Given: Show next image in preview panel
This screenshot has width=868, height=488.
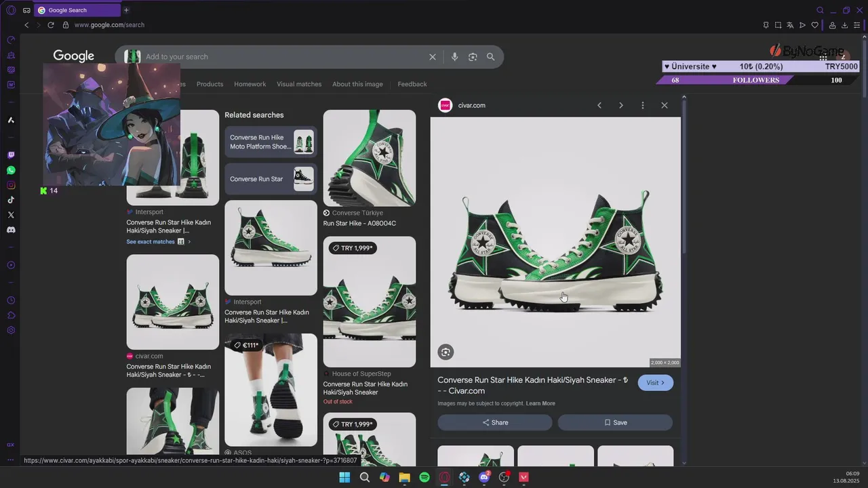Looking at the screenshot, I should [x=620, y=105].
